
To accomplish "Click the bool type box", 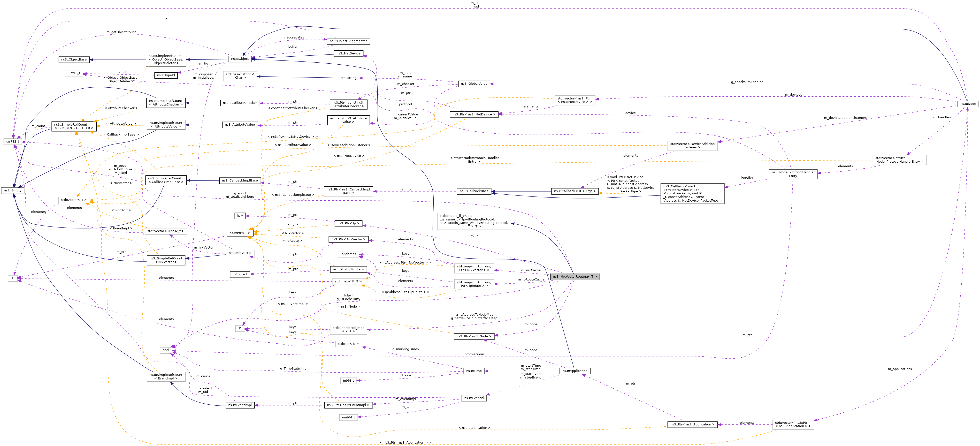I will [x=166, y=350].
